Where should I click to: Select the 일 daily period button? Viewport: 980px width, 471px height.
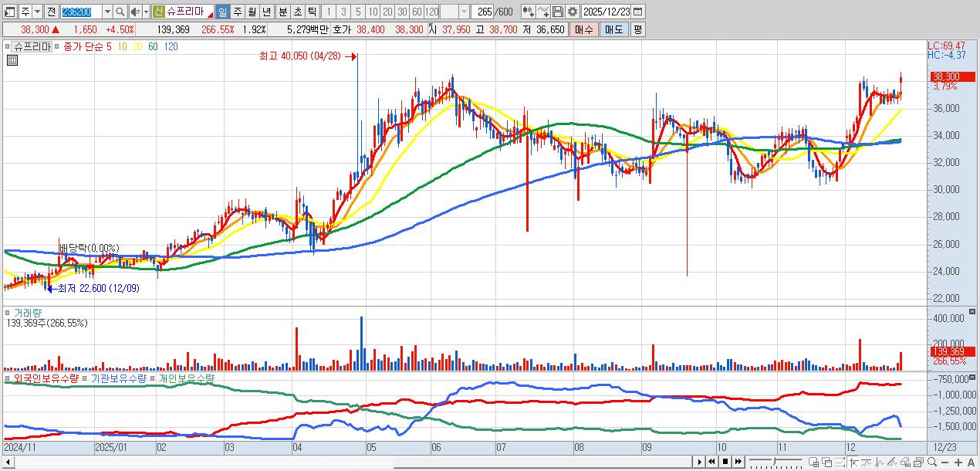click(221, 12)
